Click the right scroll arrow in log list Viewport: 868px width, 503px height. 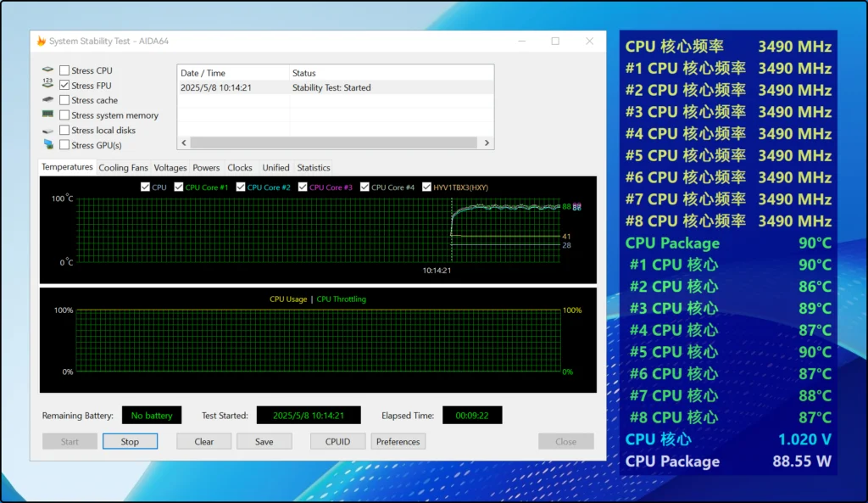click(487, 143)
